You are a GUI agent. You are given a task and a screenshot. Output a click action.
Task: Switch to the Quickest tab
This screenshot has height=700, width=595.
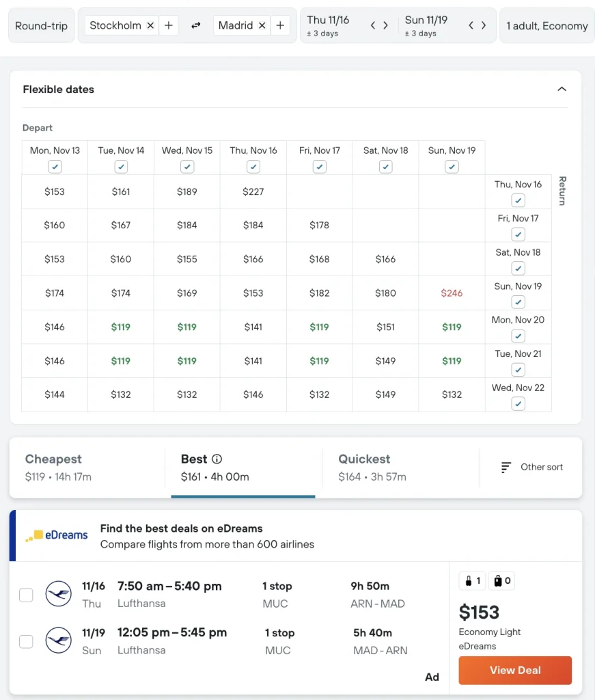[x=400, y=468]
